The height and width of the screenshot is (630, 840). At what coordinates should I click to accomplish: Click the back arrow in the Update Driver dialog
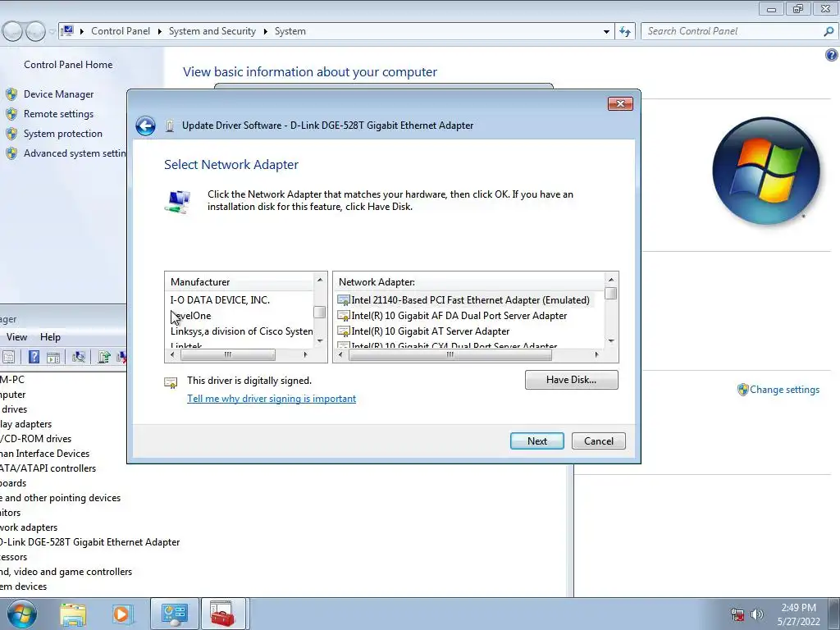pyautogui.click(x=145, y=126)
